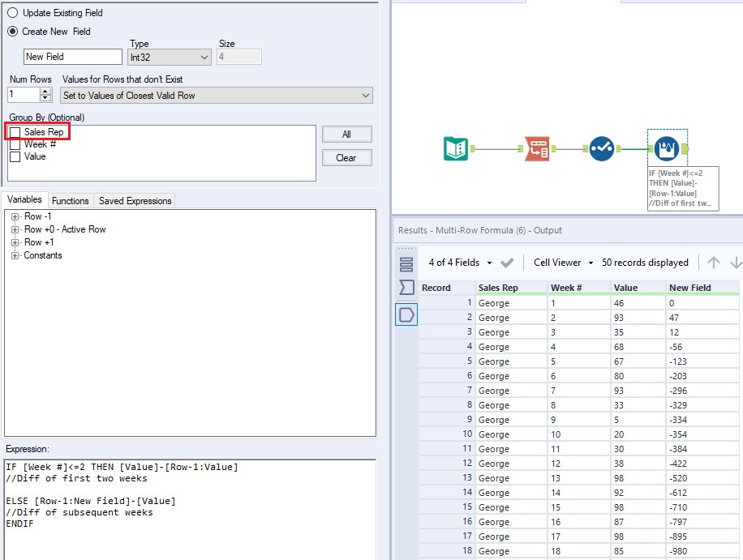Click the All button to select all groups
This screenshot has height=560, width=743.
tap(346, 134)
